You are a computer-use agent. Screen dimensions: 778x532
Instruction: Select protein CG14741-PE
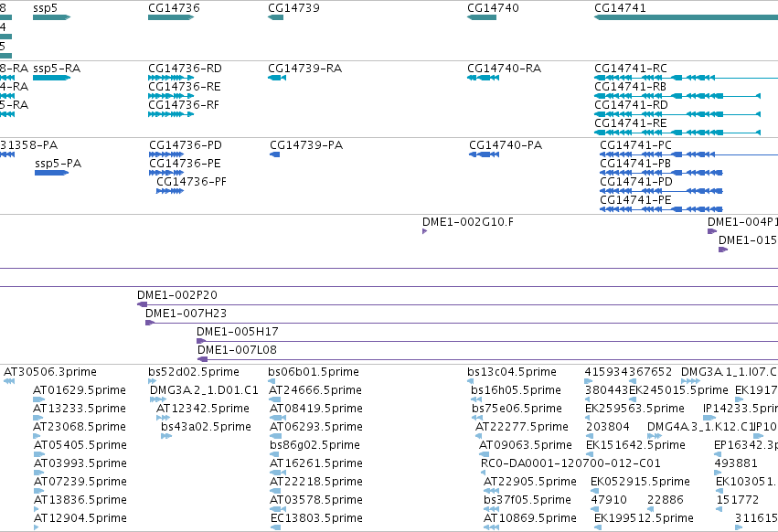(635, 200)
